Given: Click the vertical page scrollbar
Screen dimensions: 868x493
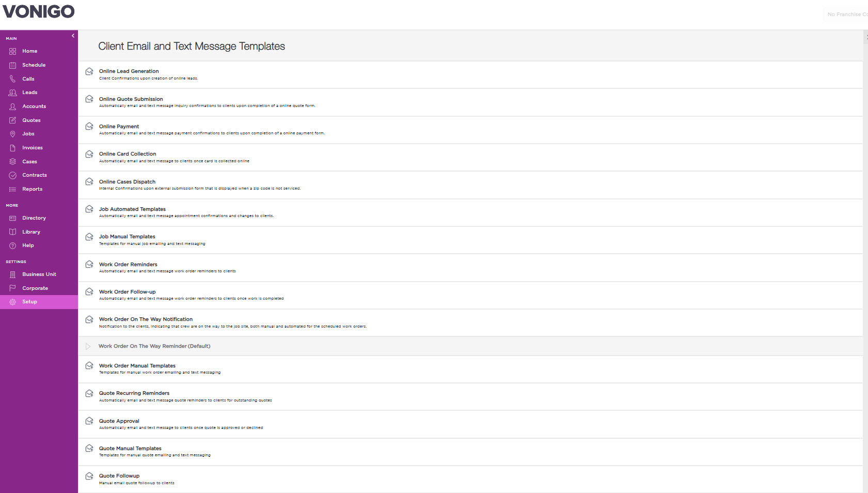Looking at the screenshot, I should click(865, 261).
